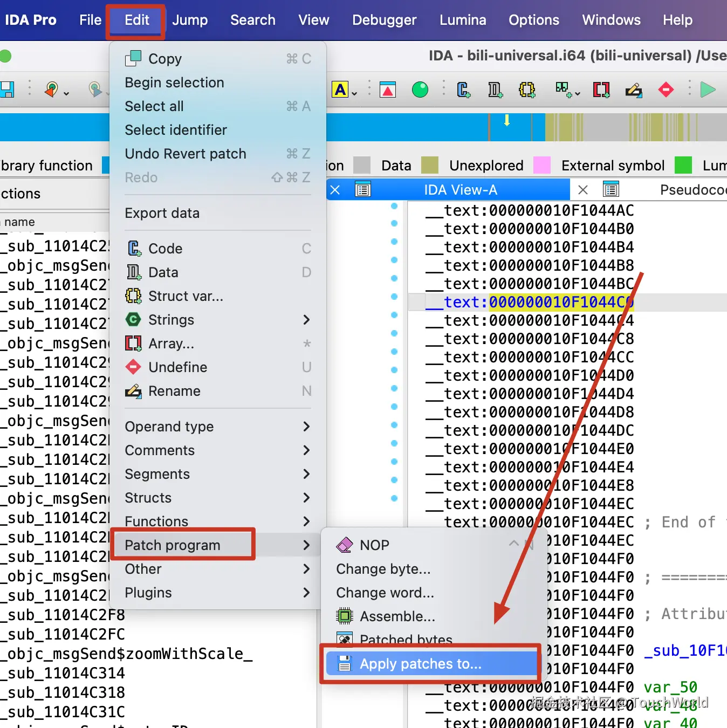Click the Save database floppy icon
This screenshot has height=728, width=727.
click(6, 90)
